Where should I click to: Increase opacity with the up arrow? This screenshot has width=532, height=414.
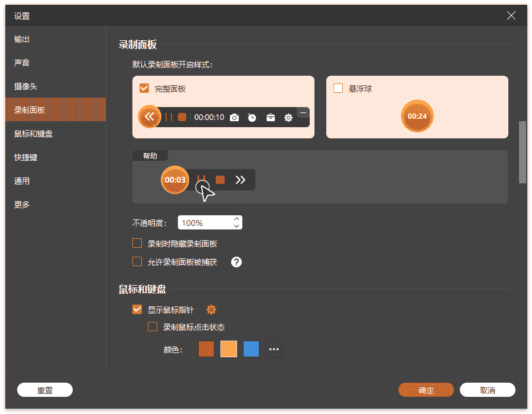click(x=236, y=219)
